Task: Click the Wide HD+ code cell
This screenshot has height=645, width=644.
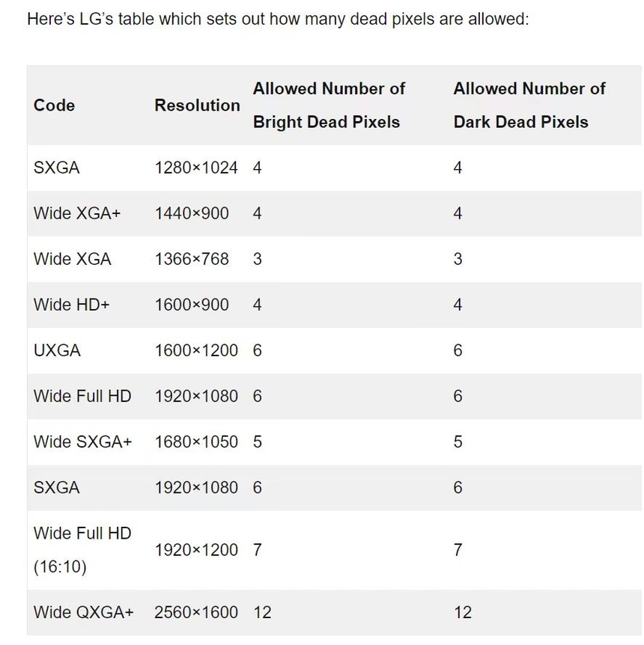Action: 72,305
